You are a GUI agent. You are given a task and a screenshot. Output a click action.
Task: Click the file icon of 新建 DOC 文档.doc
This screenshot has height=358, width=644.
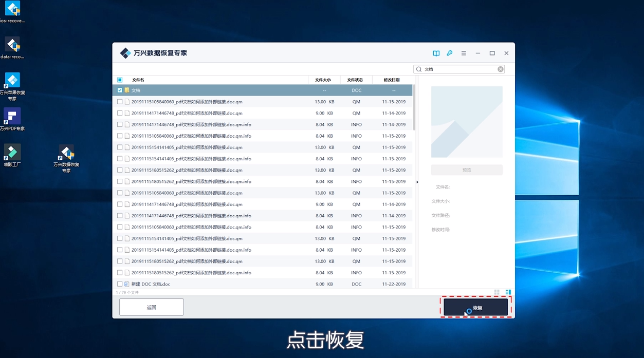tap(127, 284)
